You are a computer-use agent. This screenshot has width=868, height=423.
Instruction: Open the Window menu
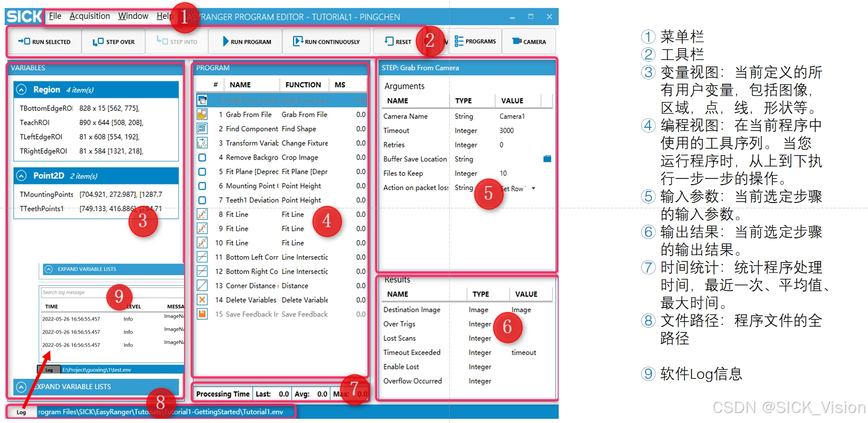pos(133,16)
